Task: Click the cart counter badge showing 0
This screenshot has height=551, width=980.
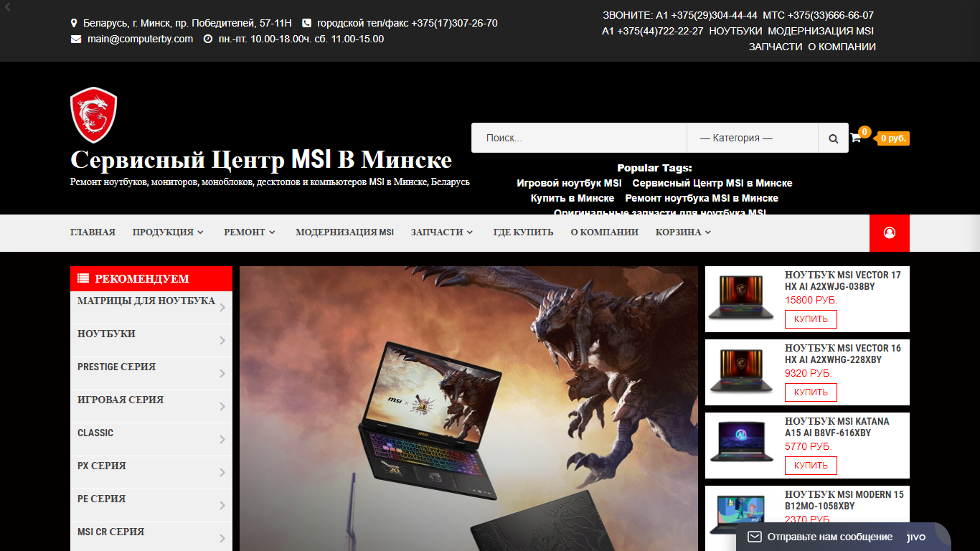Action: click(865, 132)
